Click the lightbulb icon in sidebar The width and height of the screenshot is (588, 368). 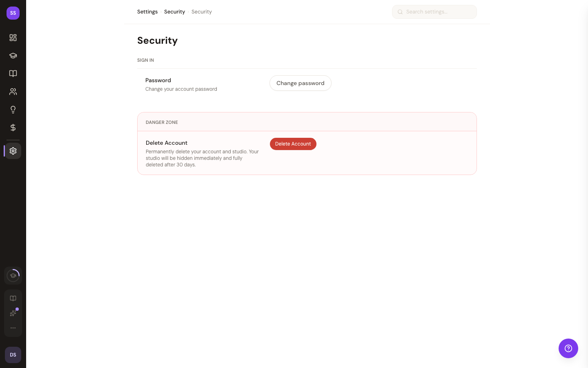[x=13, y=110]
